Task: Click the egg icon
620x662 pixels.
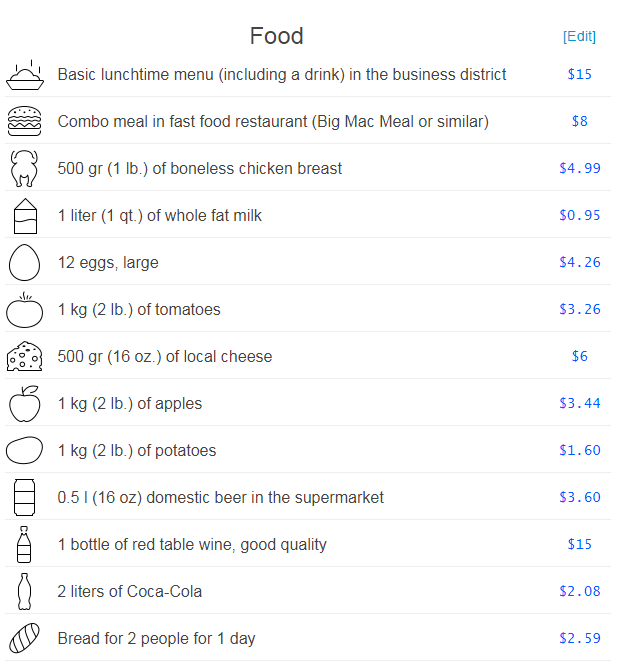Action: (24, 263)
